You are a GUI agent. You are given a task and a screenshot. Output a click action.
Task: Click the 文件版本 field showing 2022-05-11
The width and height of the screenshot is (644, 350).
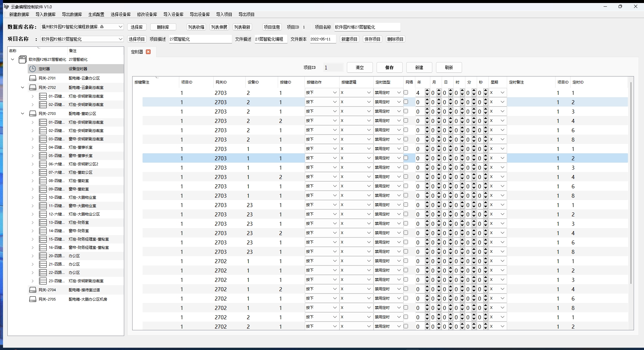click(323, 39)
